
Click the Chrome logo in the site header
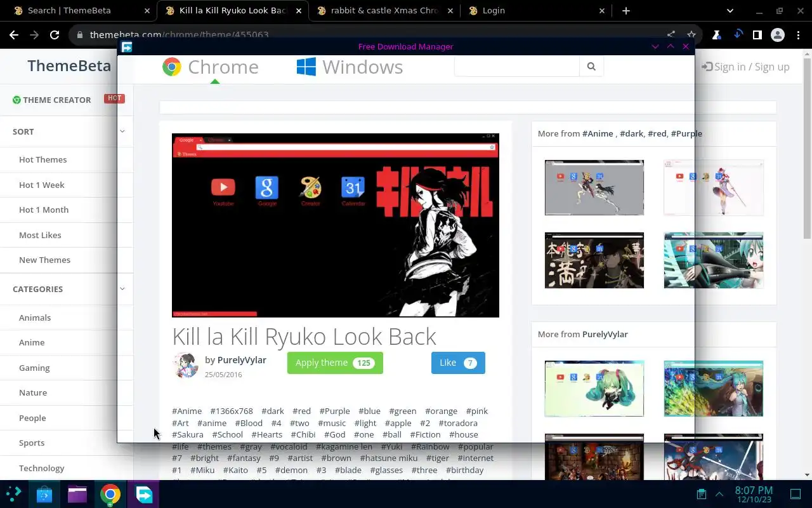coord(171,67)
